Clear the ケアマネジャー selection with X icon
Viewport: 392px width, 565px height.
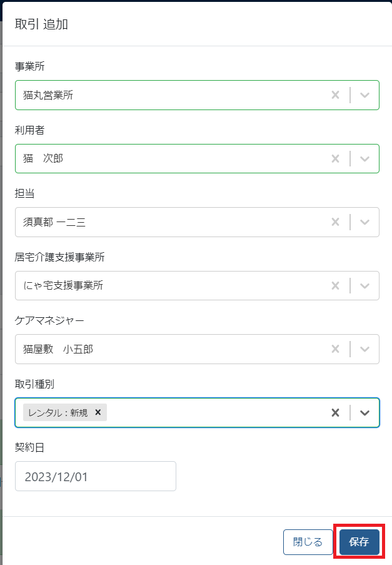click(335, 349)
